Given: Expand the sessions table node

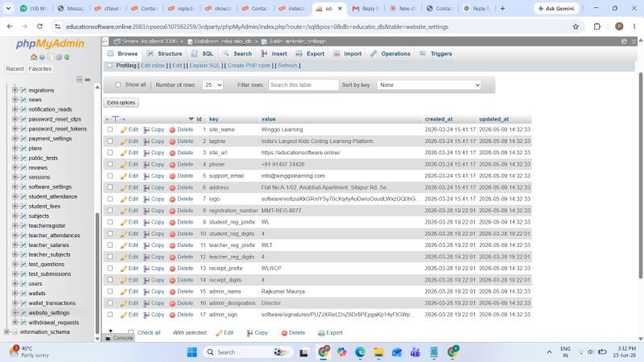Looking at the screenshot, I should click(15, 177).
